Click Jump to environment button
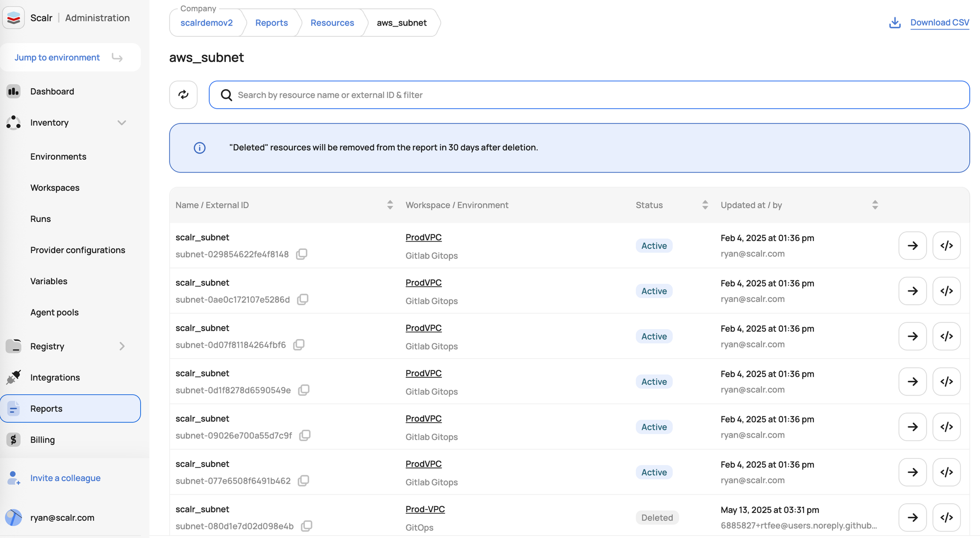Screen dimensions: 980x538 click(x=71, y=57)
